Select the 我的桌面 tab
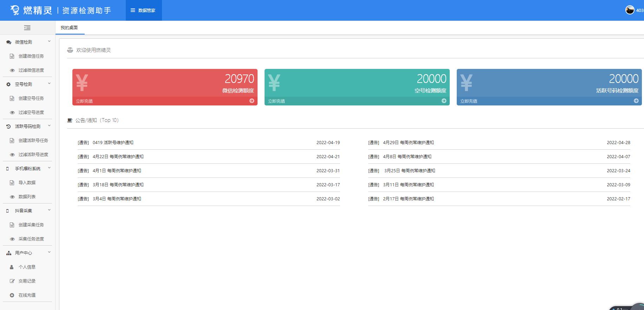Viewport: 644px width, 310px height. (x=70, y=28)
